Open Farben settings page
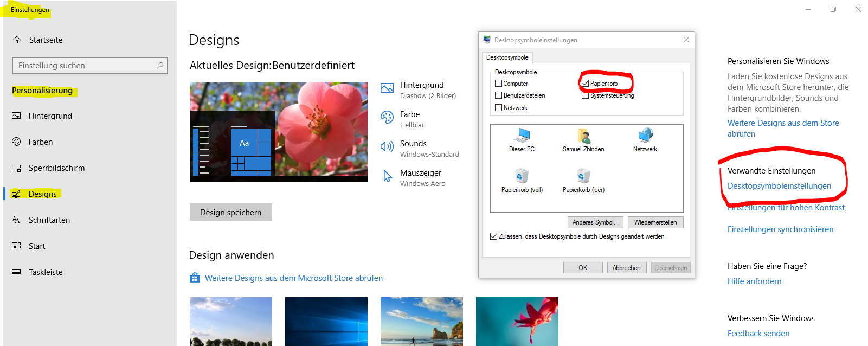The height and width of the screenshot is (346, 868). pos(41,142)
